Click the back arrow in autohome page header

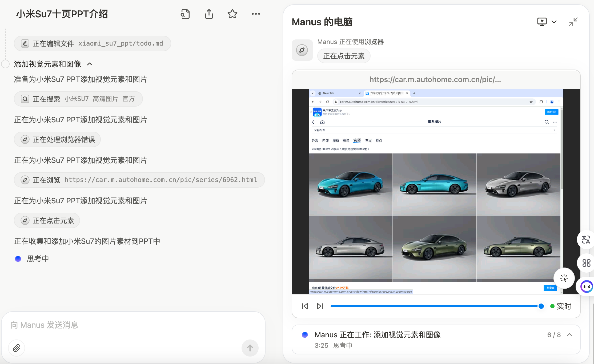click(x=314, y=122)
